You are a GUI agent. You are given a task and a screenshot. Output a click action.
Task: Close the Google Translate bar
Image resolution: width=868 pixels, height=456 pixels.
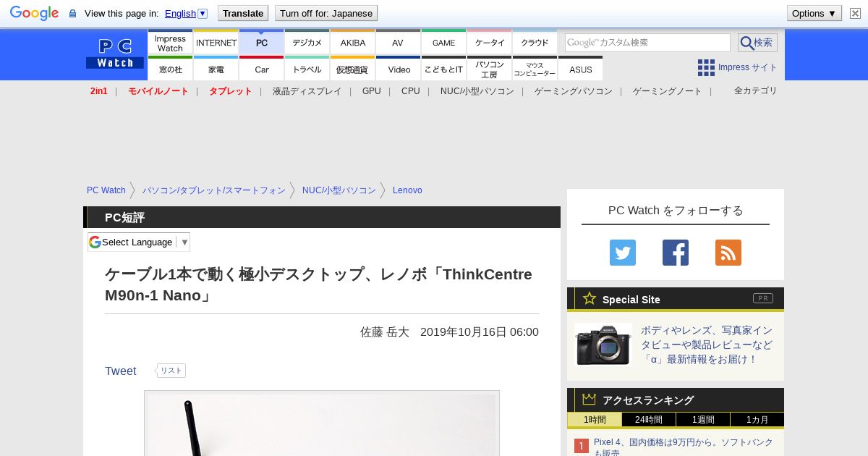(855, 13)
